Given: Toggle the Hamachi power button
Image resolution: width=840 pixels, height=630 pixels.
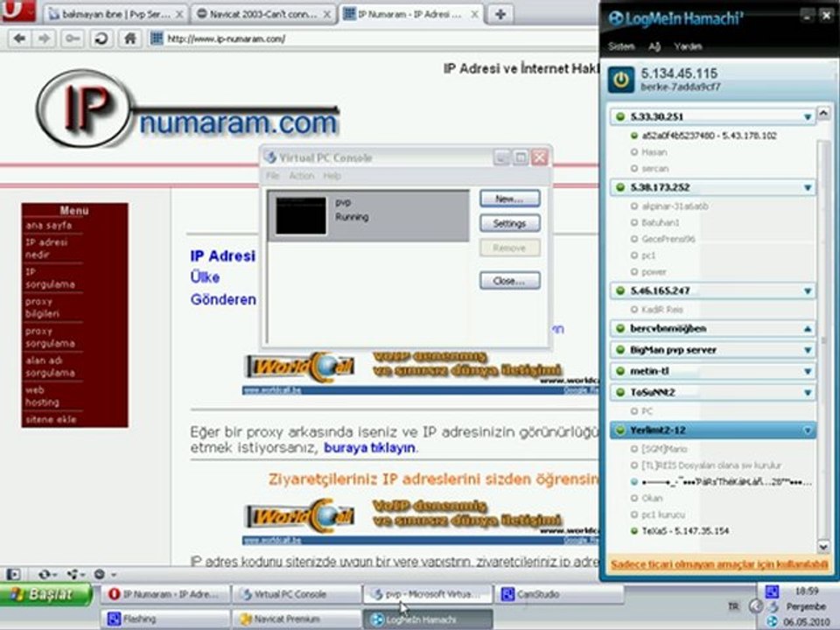Looking at the screenshot, I should [621, 80].
